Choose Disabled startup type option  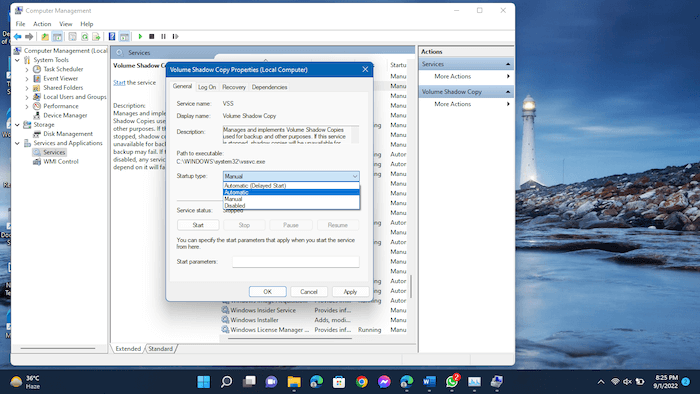click(291, 206)
